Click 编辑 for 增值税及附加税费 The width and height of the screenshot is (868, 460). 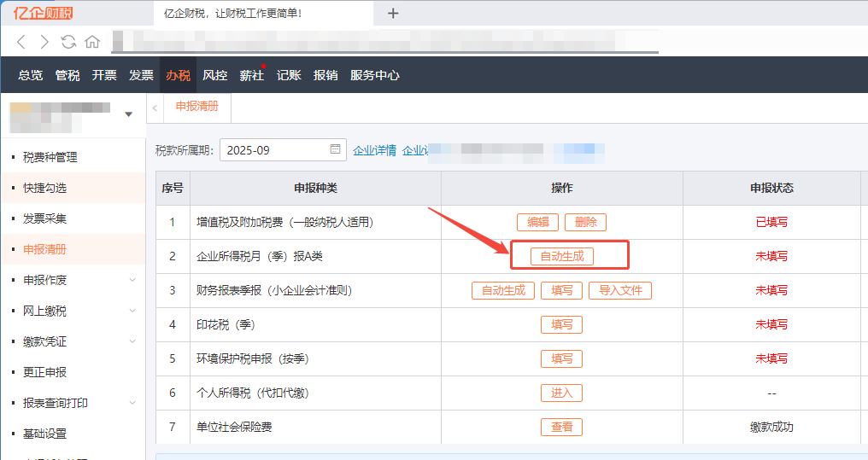click(537, 222)
